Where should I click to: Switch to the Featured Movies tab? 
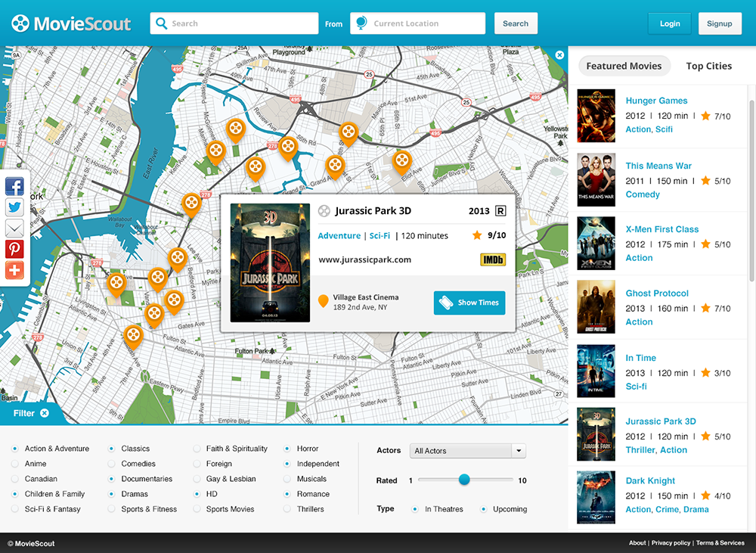coord(624,66)
